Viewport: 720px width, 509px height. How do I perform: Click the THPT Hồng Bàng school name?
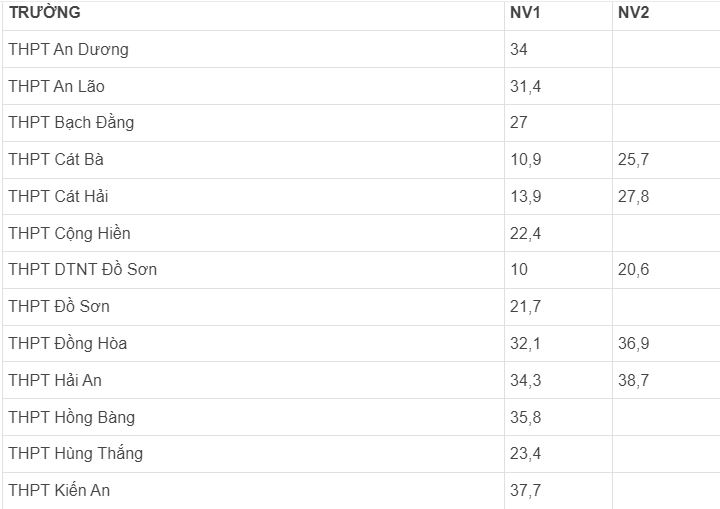pyautogui.click(x=71, y=417)
